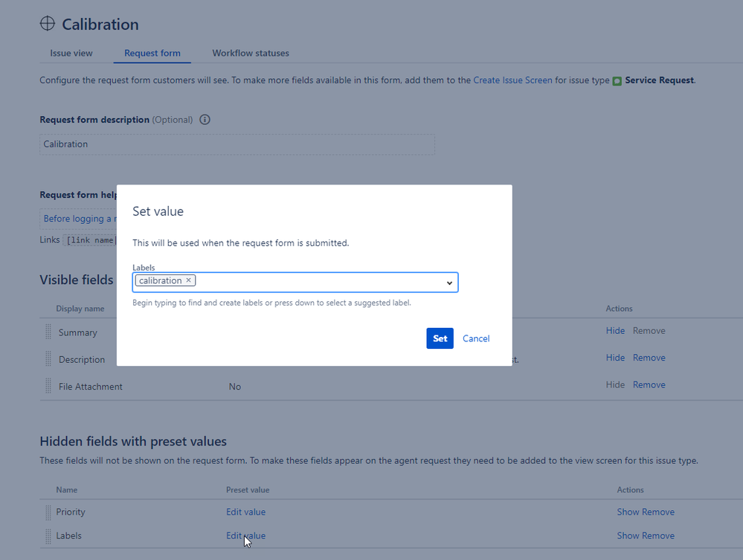The width and height of the screenshot is (743, 560).
Task: Remove the calibration label chip with its x
Action: click(x=189, y=280)
